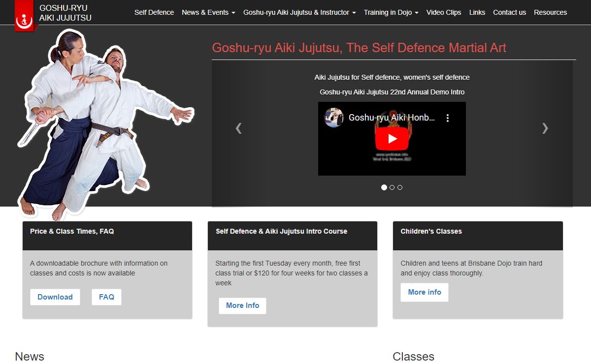Click the video title Goshu-ryu Aiki Honb...
Image resolution: width=591 pixels, height=364 pixels.
coord(392,118)
